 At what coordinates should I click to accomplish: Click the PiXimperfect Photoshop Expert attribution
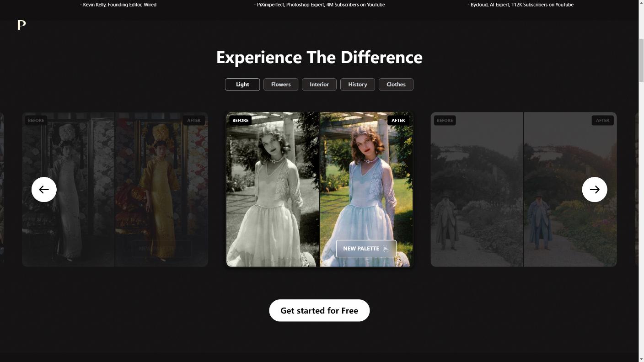[319, 5]
